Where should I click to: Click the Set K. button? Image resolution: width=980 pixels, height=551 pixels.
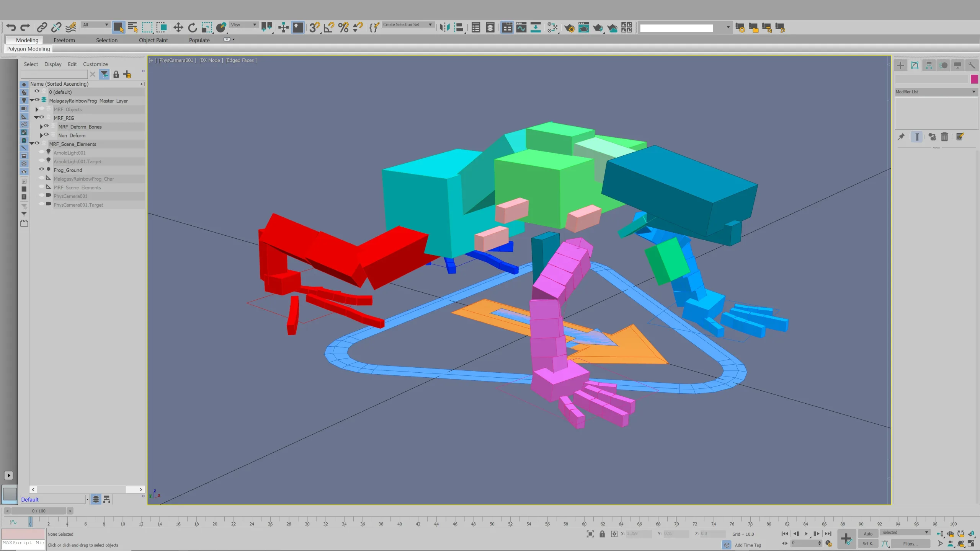point(868,544)
